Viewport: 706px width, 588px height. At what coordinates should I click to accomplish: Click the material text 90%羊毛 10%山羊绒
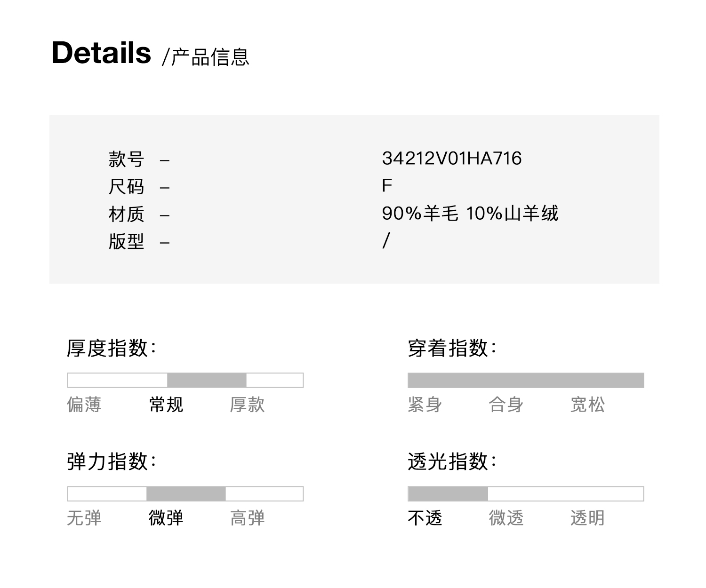(470, 214)
